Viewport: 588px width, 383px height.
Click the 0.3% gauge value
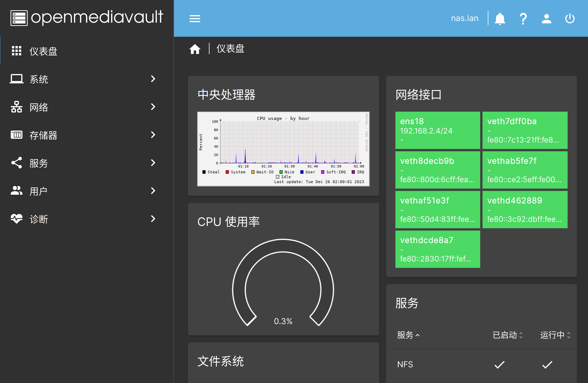click(x=283, y=321)
